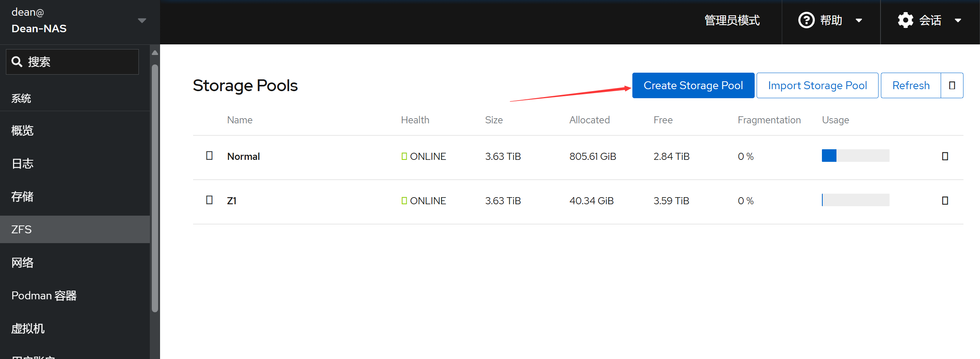Click the Create Storage Pool button
The image size is (980, 359).
(693, 85)
